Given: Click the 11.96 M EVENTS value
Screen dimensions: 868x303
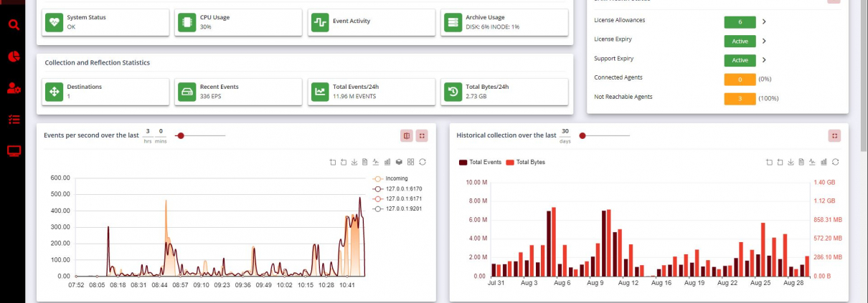Looking at the screenshot, I should click(354, 96).
